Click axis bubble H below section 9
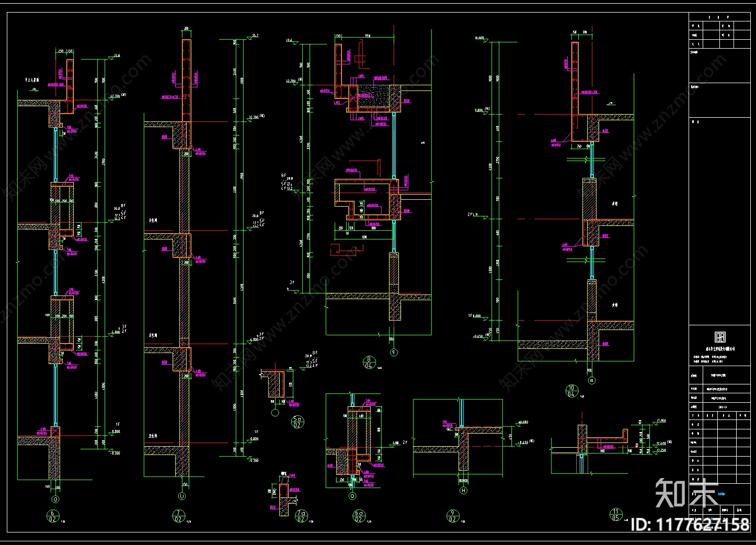756x545 pixels. (463, 490)
